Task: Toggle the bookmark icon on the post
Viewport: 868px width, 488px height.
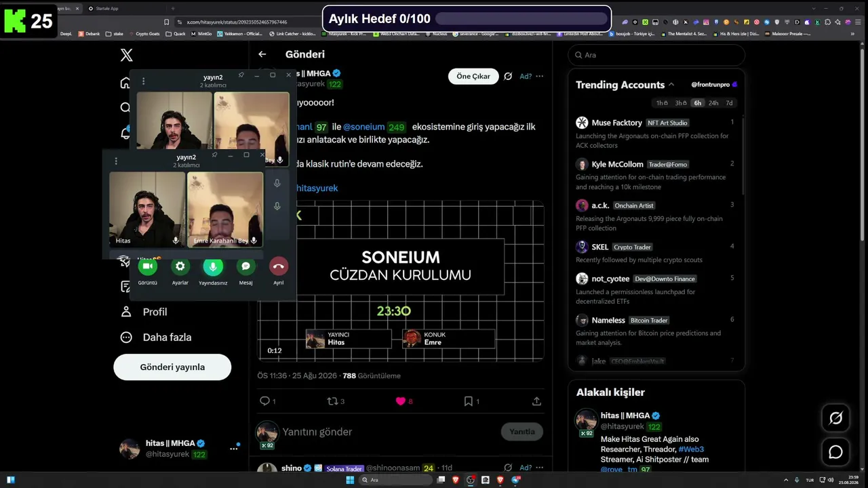Action: 468,401
